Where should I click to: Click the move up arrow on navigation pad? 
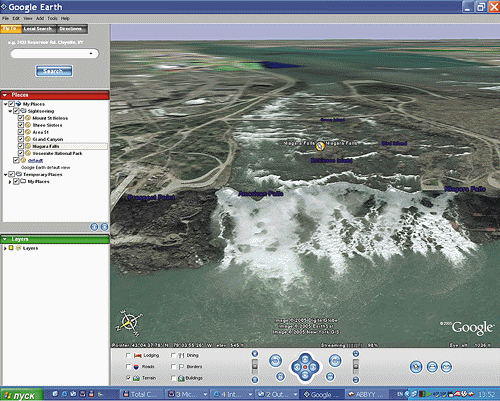click(305, 359)
